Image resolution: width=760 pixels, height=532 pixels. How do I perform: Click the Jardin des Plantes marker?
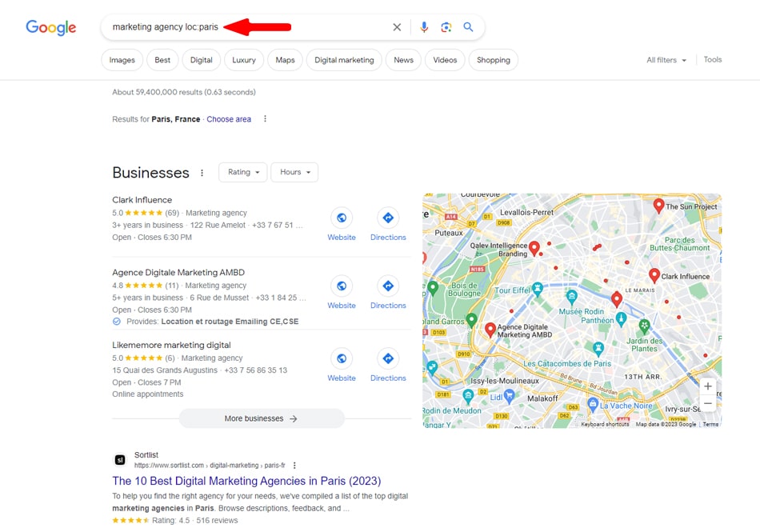644,326
